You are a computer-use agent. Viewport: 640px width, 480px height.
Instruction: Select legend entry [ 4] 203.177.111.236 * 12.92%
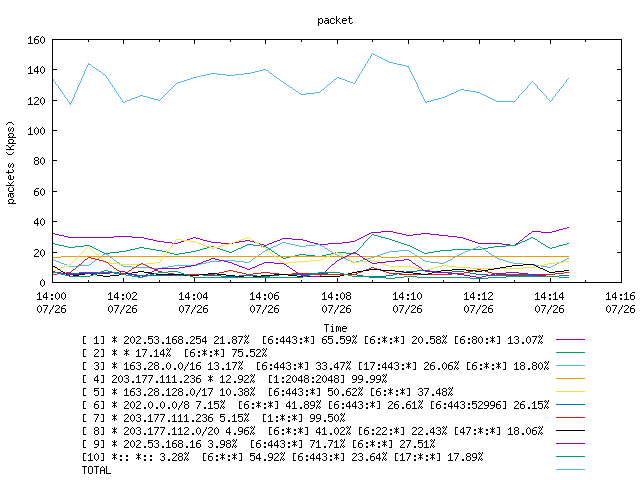234,379
